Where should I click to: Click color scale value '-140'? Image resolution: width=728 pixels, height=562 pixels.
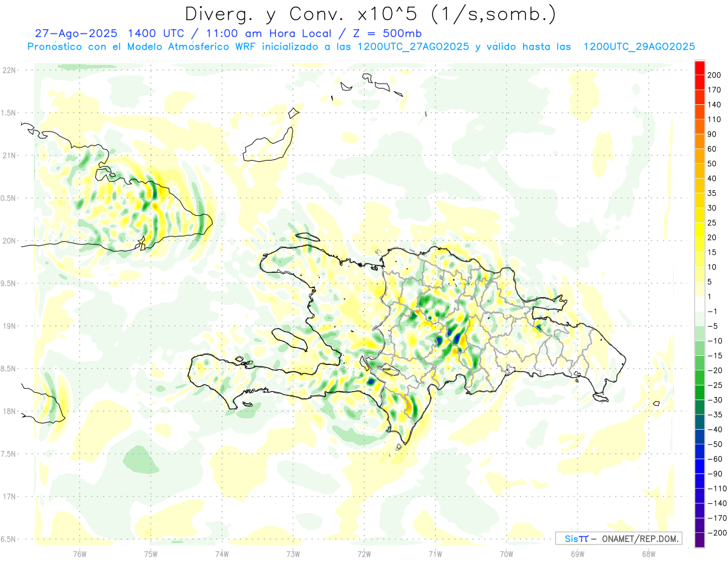718,503
